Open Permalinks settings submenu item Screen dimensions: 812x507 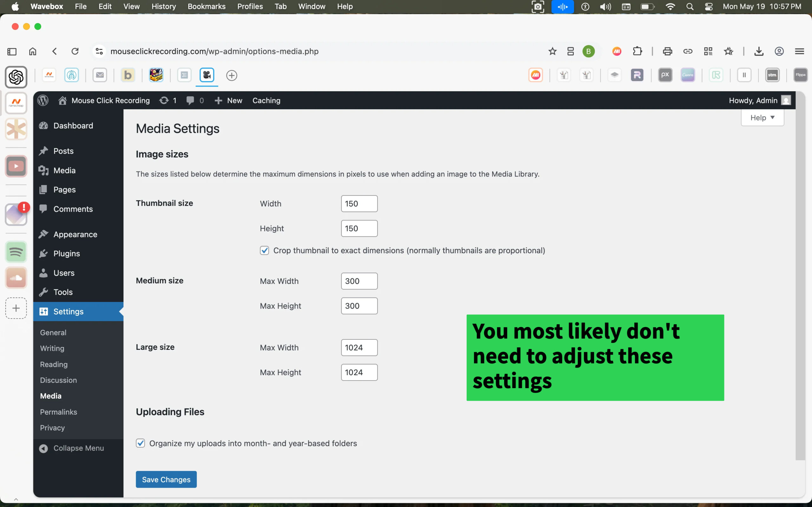point(58,412)
